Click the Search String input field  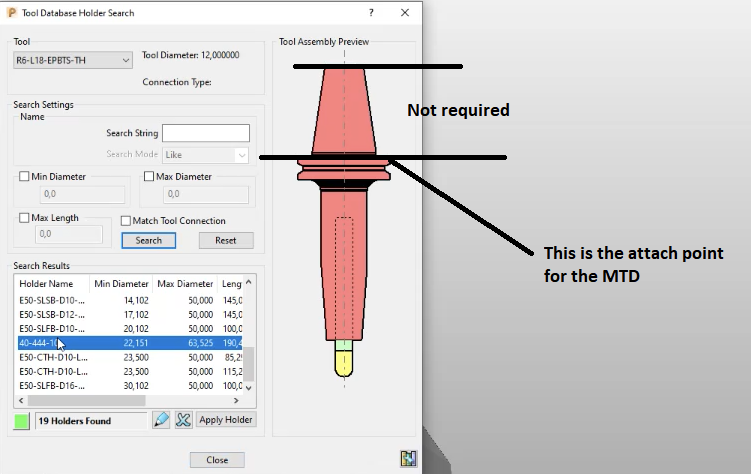[205, 133]
